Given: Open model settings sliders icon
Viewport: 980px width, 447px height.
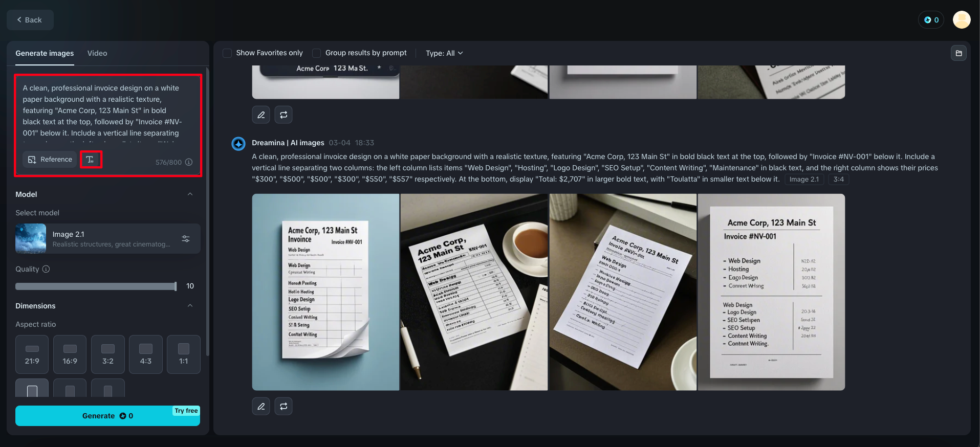Looking at the screenshot, I should pos(186,239).
